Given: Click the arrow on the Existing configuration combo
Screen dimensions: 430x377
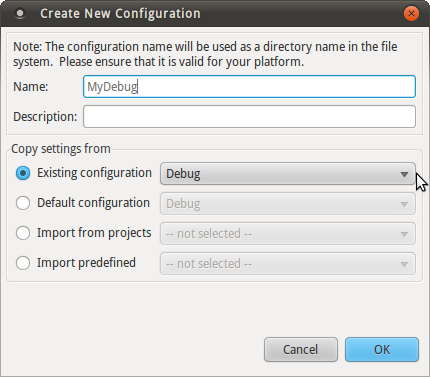Looking at the screenshot, I should coord(404,174).
